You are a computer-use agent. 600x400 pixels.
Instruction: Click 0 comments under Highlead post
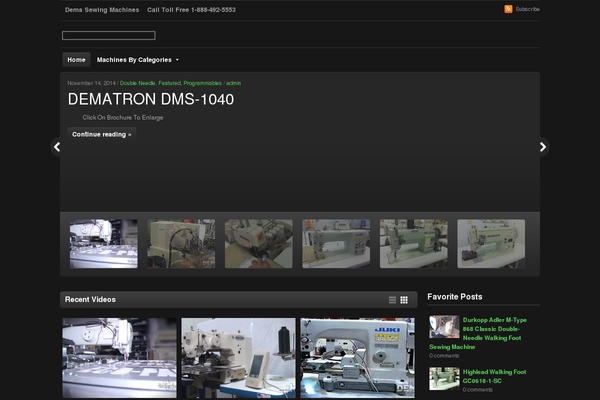[478, 390]
